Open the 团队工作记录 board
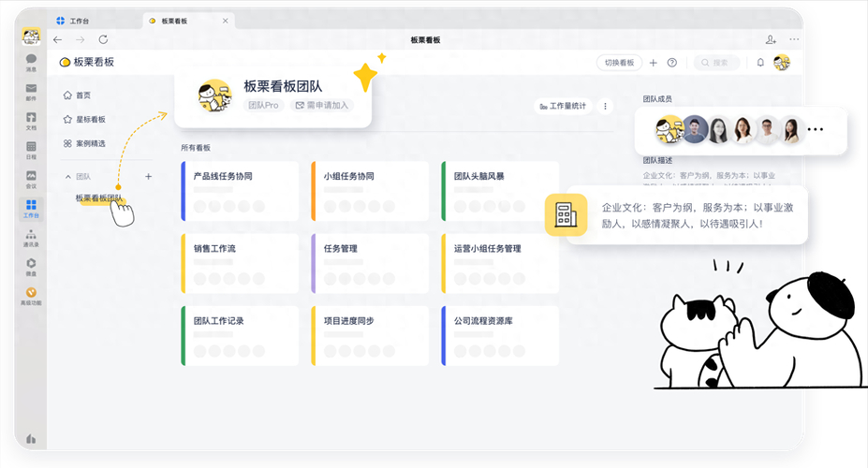 point(240,336)
